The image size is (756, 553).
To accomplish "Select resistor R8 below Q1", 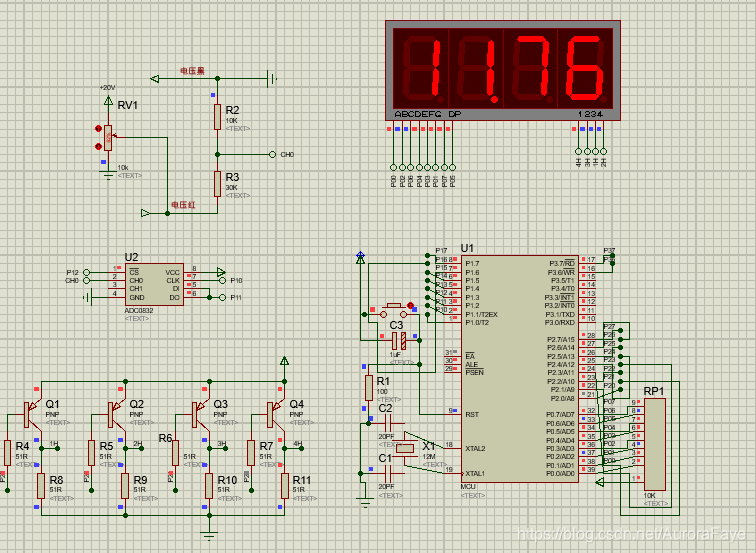I will (41, 486).
